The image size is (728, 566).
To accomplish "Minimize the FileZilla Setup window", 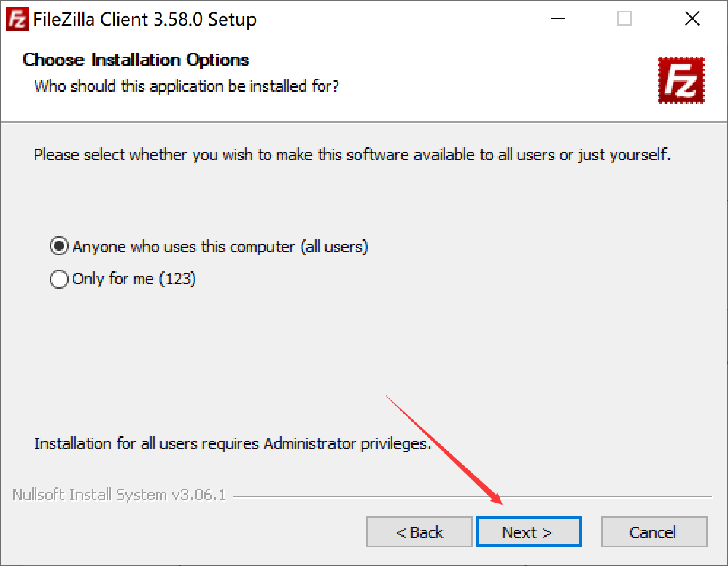I will point(557,18).
